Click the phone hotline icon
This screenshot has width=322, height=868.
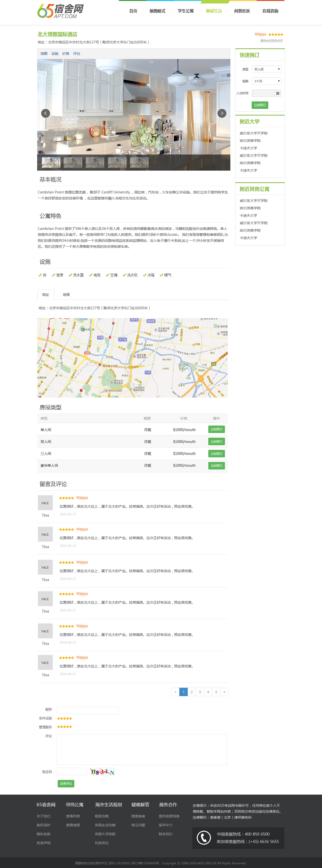(x=204, y=838)
